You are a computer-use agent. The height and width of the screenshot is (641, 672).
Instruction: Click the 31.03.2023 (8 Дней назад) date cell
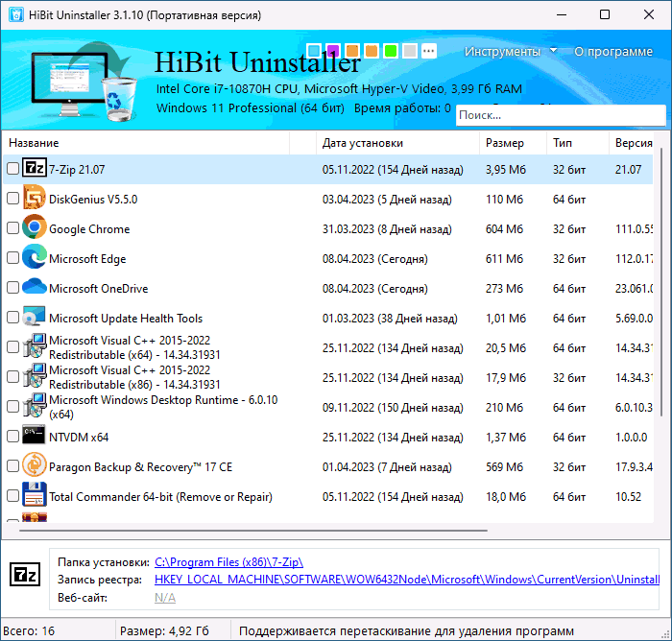click(387, 229)
